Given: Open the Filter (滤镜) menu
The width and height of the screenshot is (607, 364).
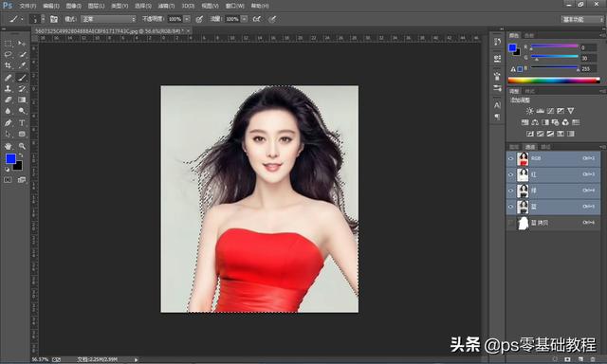Looking at the screenshot, I should tap(166, 6).
